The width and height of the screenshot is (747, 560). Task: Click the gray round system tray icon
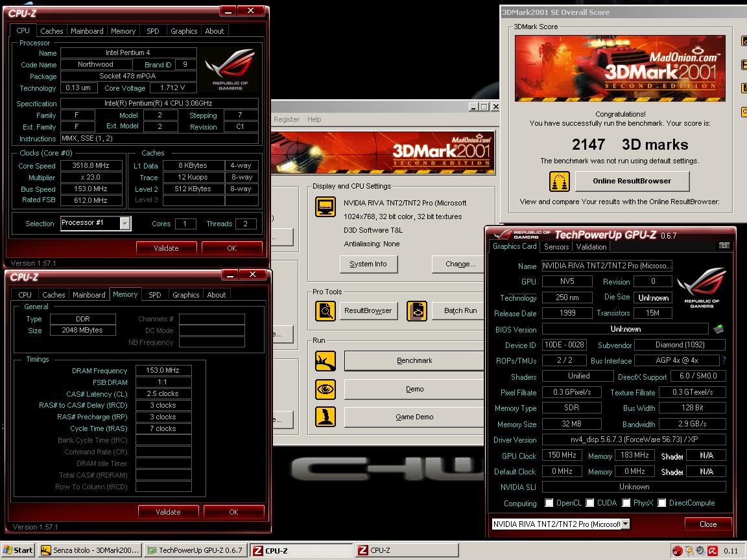tap(700, 550)
